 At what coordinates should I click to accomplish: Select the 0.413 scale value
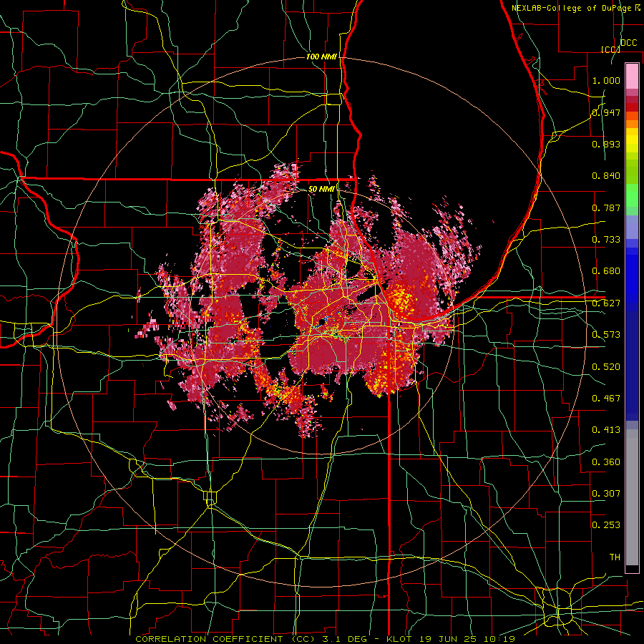[x=606, y=430]
